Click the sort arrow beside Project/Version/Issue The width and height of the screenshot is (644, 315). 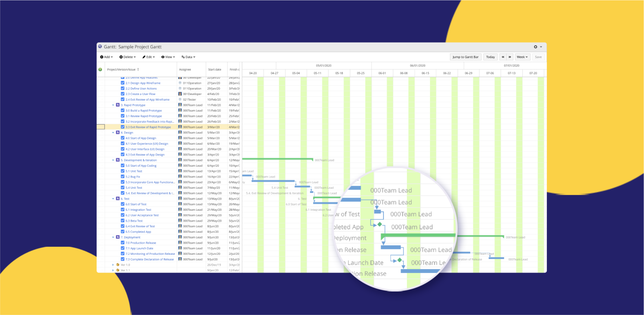[138, 70]
